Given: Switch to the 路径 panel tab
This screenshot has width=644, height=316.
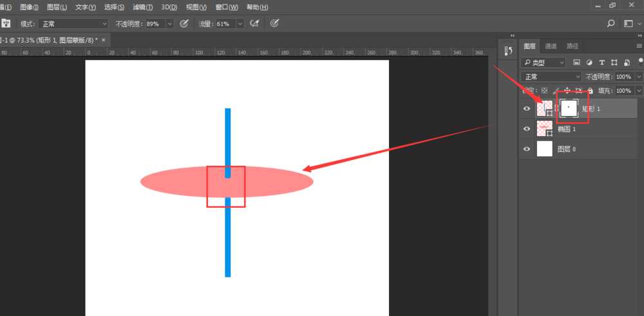Looking at the screenshot, I should (572, 46).
